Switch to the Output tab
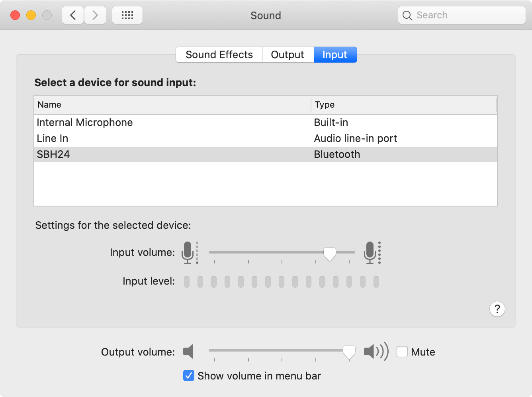 [288, 55]
